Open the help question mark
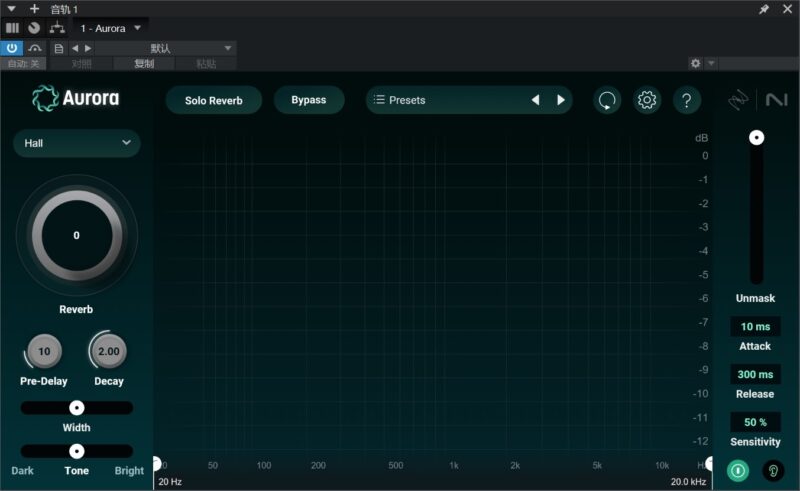Image resolution: width=800 pixels, height=491 pixels. coord(686,100)
